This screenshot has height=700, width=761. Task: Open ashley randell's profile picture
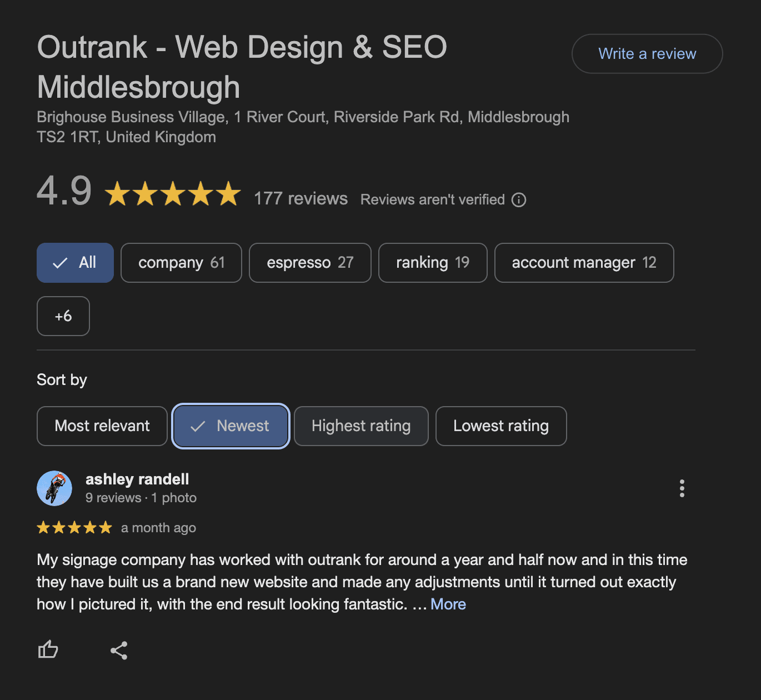(54, 488)
